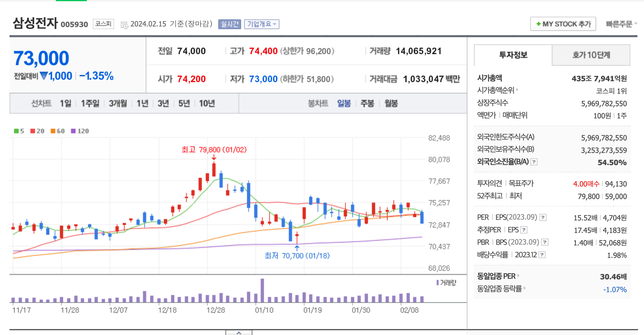
Task: Click help icon next to 배당수익률 2023.12
Action: [x=542, y=255]
